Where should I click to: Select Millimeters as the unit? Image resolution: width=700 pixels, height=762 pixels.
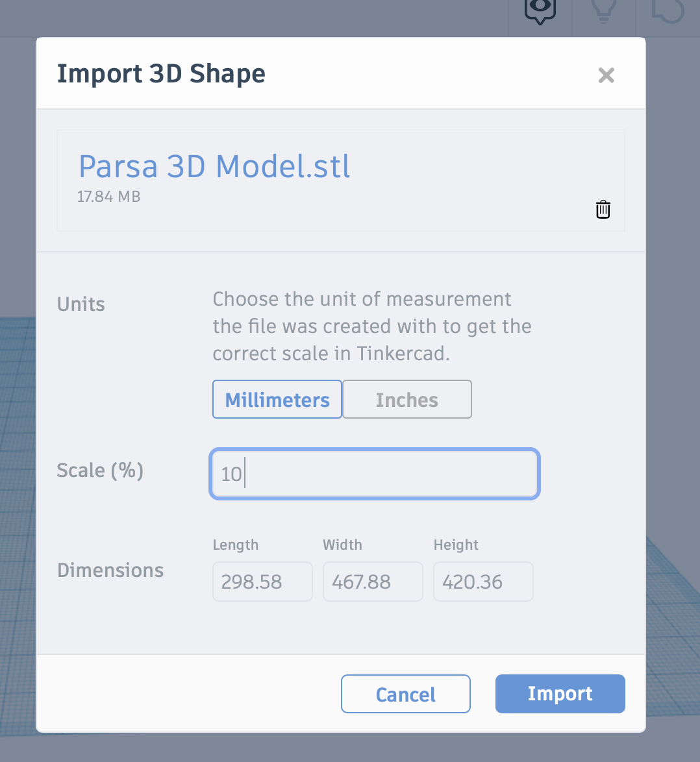click(277, 400)
